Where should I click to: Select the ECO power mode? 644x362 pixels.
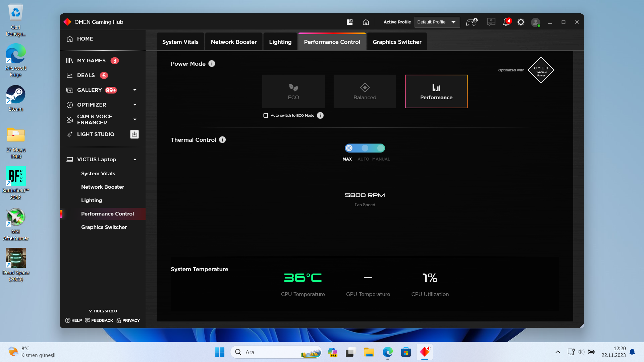tap(293, 92)
